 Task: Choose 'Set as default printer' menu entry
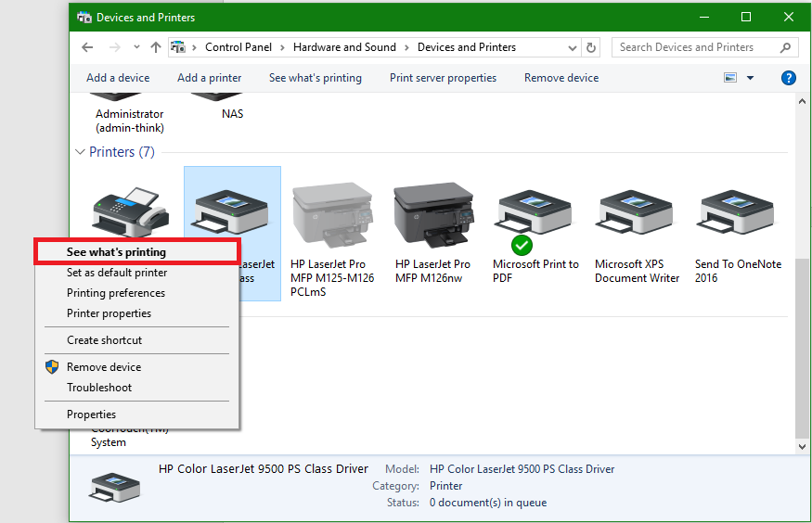pos(117,273)
